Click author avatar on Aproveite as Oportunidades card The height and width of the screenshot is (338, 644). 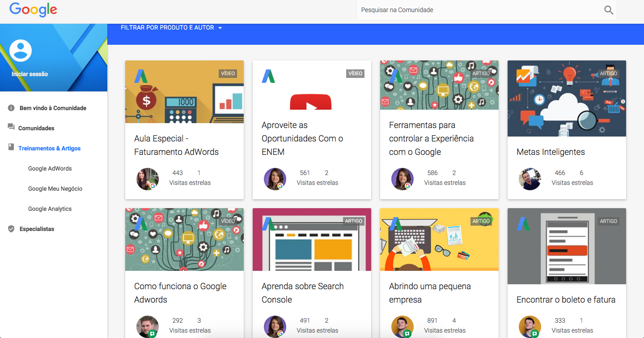[x=275, y=179]
